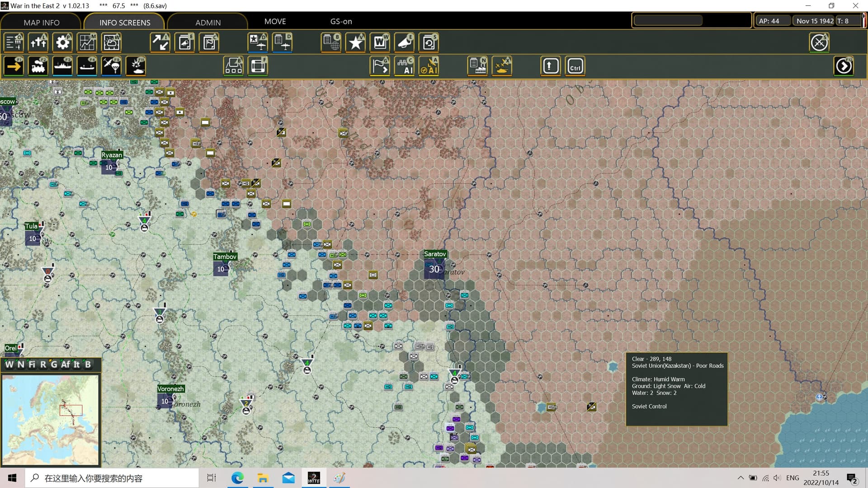Image resolution: width=868 pixels, height=488 pixels.
Task: Select the Move mode arrow (F1)
Action: (14, 66)
